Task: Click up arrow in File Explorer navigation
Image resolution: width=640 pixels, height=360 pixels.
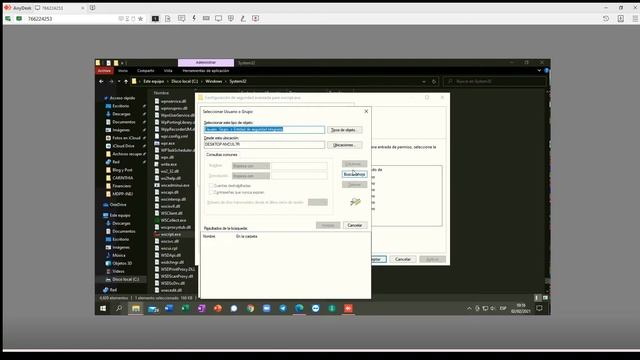Action: pyautogui.click(x=126, y=81)
